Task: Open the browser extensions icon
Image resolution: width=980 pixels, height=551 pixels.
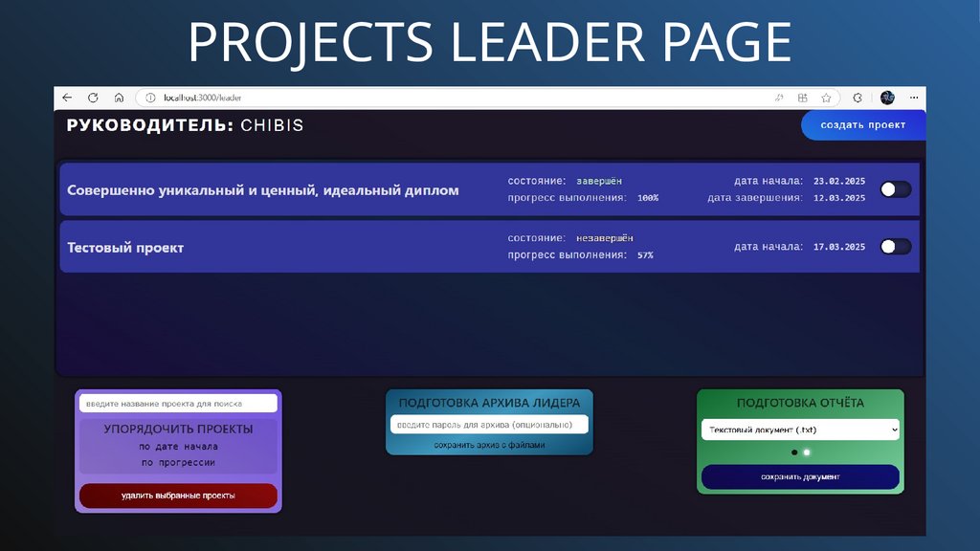Action: pyautogui.click(x=802, y=97)
